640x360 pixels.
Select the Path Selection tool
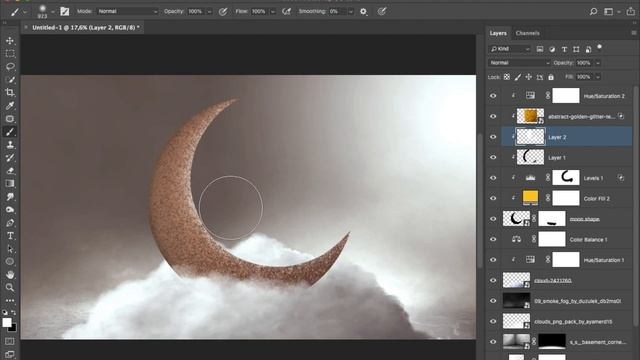click(10, 249)
